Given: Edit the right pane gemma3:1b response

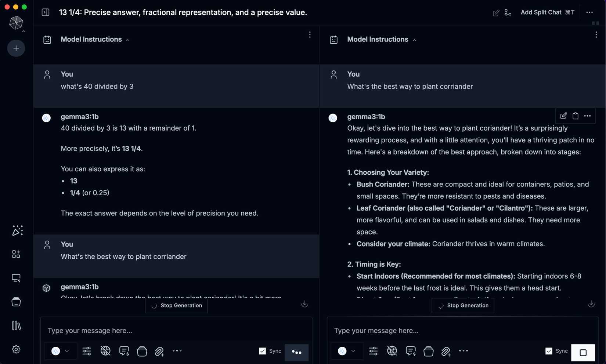Looking at the screenshot, I should tap(563, 116).
